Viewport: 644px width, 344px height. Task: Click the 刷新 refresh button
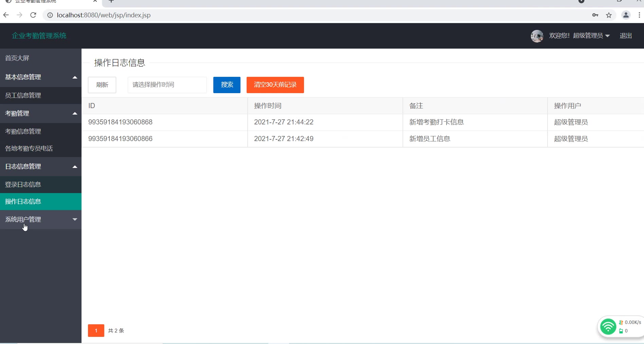pos(102,85)
